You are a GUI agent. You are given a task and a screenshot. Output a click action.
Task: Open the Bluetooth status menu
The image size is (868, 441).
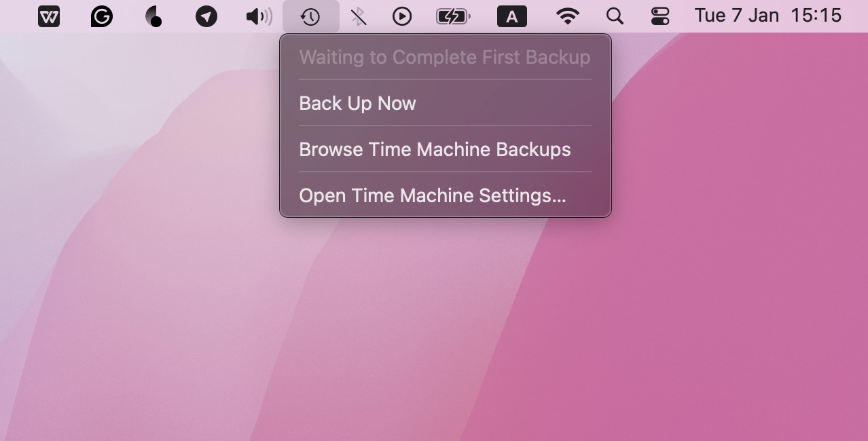(359, 16)
